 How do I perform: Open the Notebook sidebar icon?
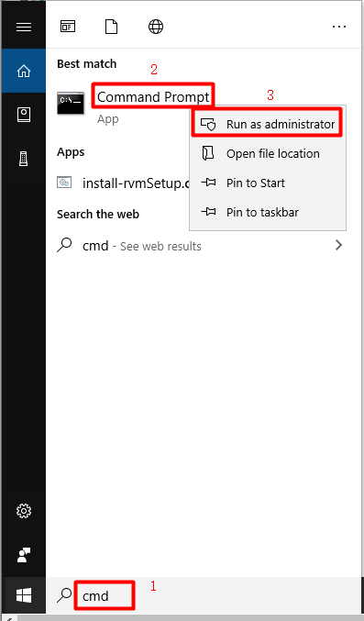tap(24, 115)
